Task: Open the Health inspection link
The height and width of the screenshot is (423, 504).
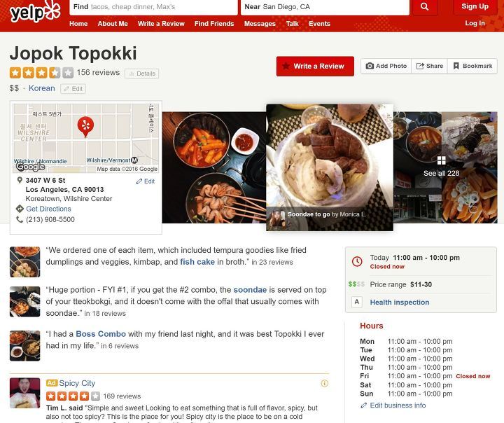Action: click(400, 303)
